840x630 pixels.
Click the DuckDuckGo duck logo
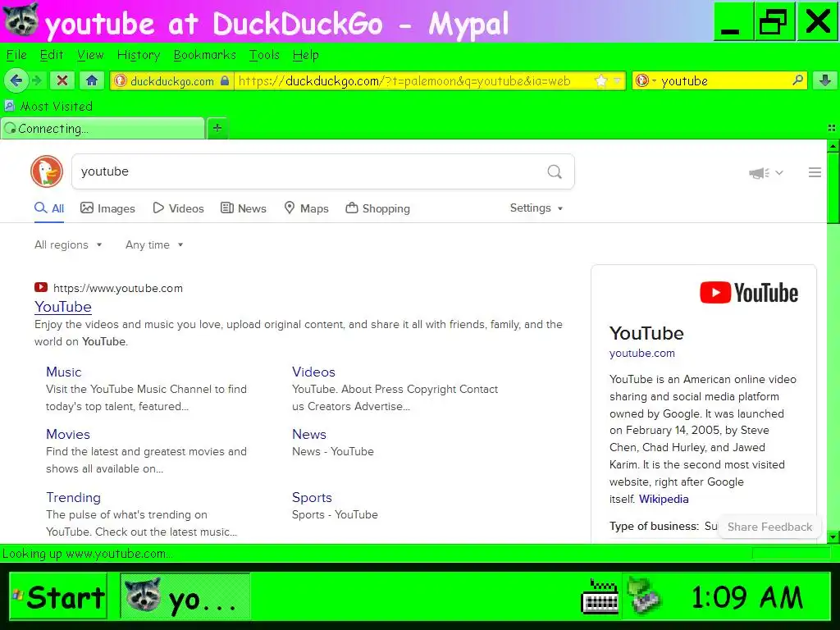47,171
